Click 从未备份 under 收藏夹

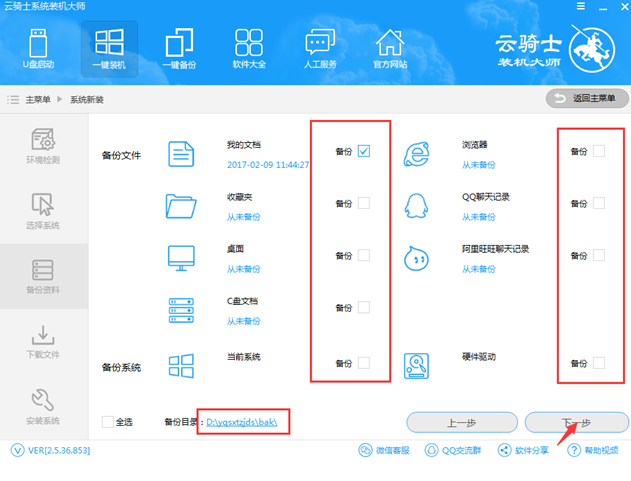tap(243, 217)
